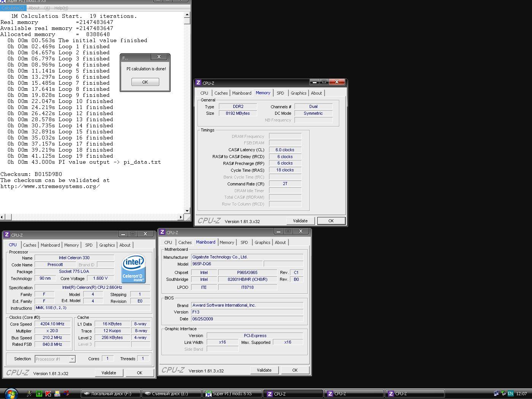Open About tab in CPU-Z processor window

125,245
